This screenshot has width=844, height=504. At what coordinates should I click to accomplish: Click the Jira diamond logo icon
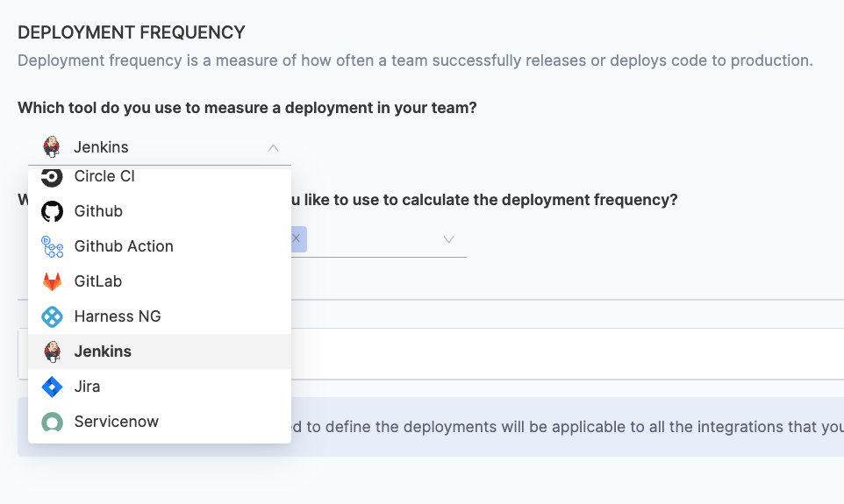tap(53, 387)
